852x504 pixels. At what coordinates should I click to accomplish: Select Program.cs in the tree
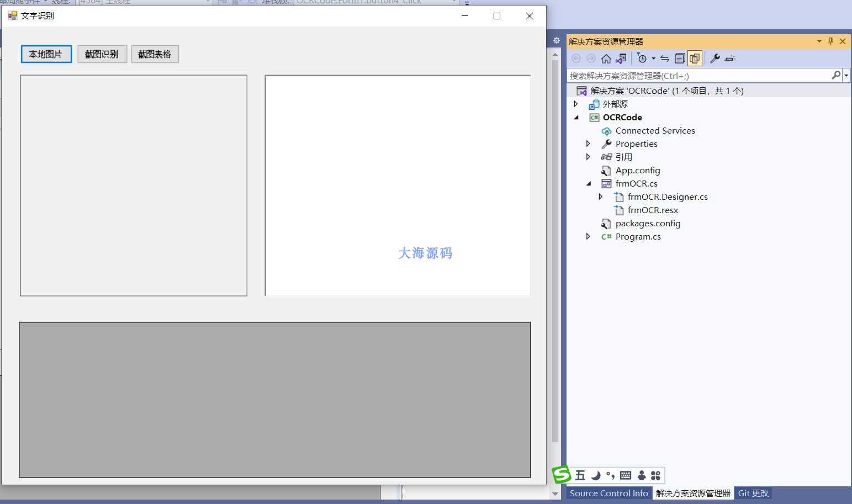tap(638, 236)
